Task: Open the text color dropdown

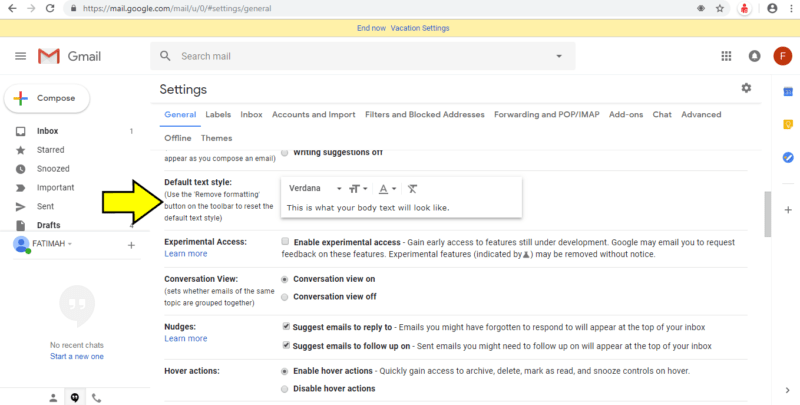Action: click(x=387, y=189)
